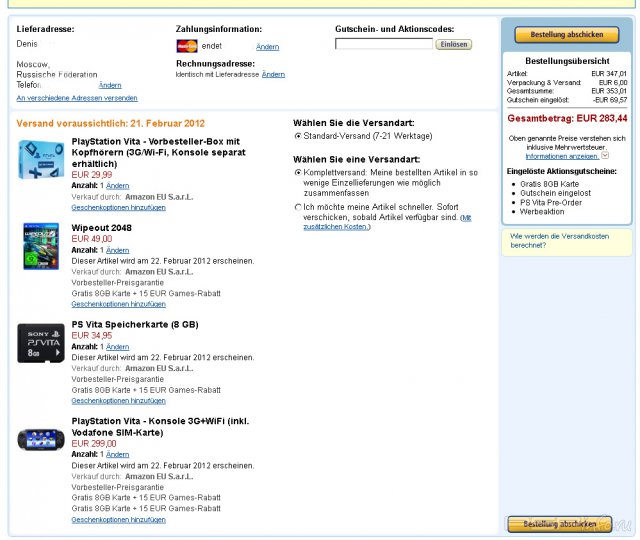The image size is (640, 540).
Task: Click 'Geschenkoptionen hinzufügen' under Wipeout 2048
Action: (118, 303)
